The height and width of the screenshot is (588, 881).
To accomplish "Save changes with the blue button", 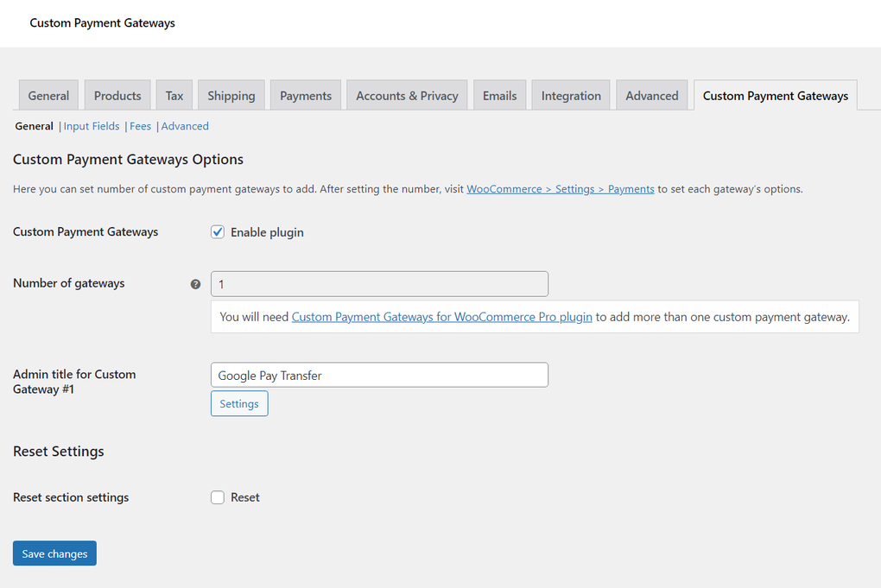I will 54,553.
